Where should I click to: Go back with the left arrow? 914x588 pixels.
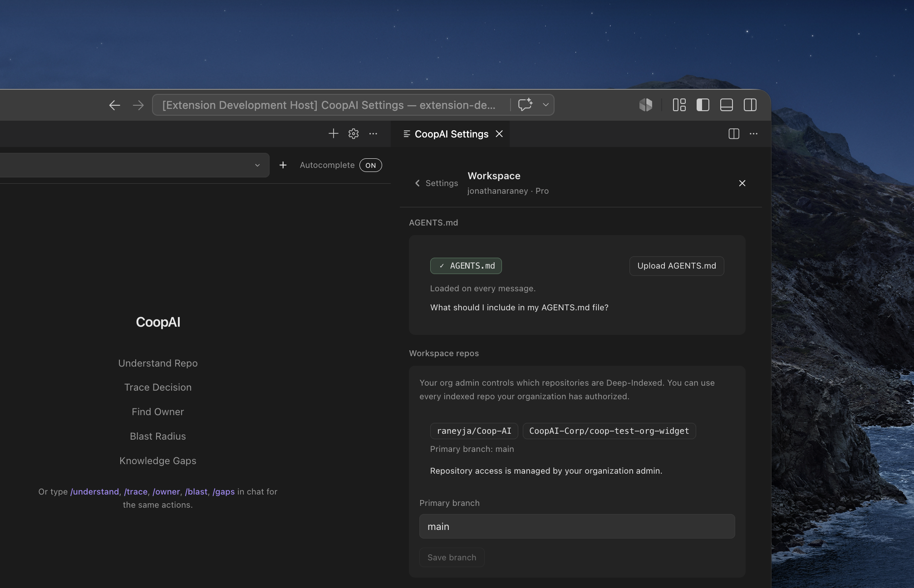click(114, 105)
